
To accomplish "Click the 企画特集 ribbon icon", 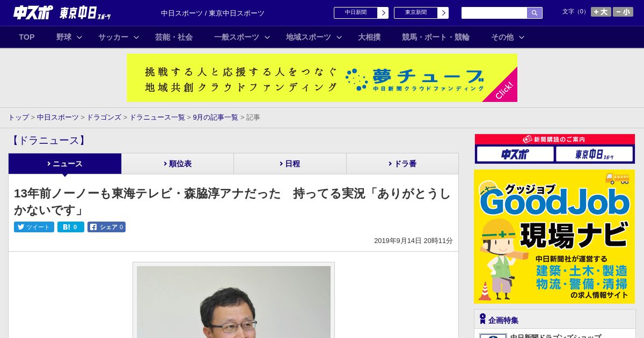I will tap(482, 319).
